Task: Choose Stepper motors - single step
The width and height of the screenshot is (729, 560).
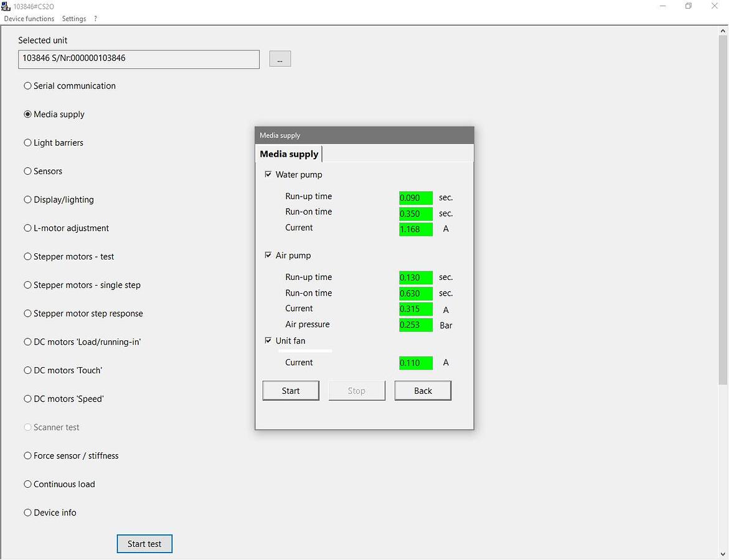Action: [x=27, y=285]
